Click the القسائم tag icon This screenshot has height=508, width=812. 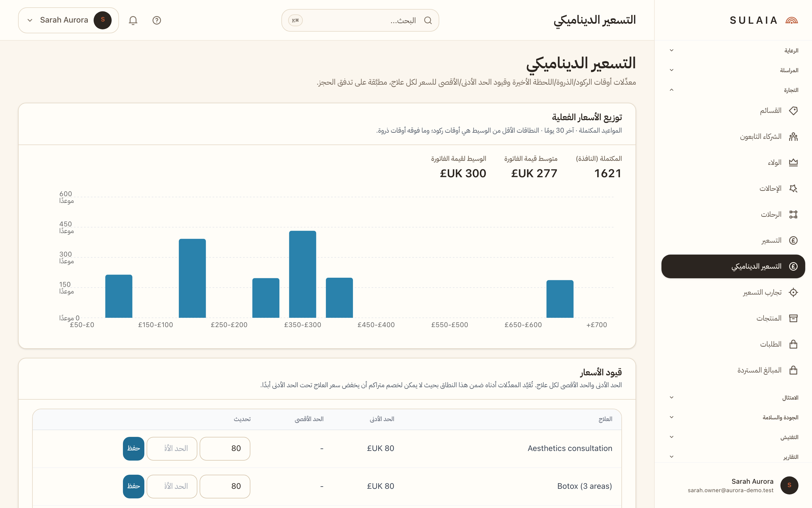pyautogui.click(x=793, y=111)
